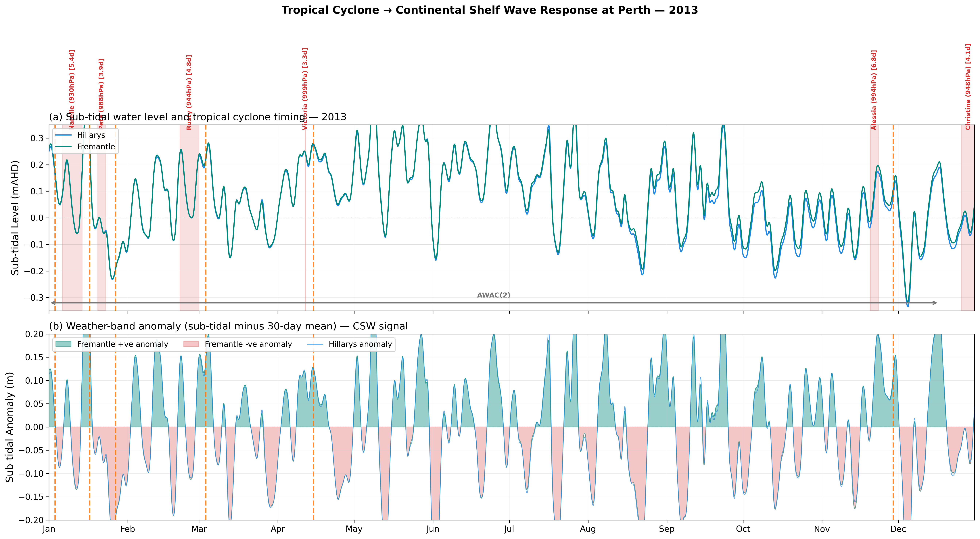
Task: Select the panel (b) Weather-band anomaly title
Action: tap(228, 326)
